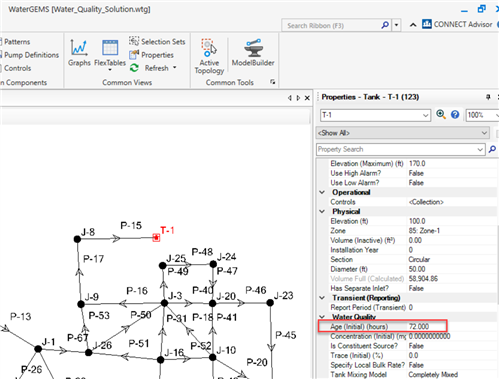Select Is Constituent Source? value False
The image size is (499, 379).
point(416,346)
